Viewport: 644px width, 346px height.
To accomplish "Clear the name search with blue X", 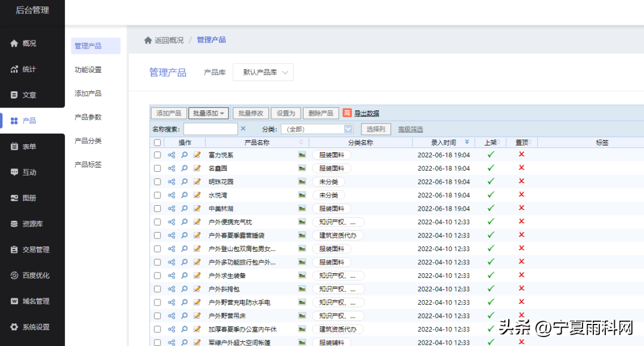I will (243, 129).
